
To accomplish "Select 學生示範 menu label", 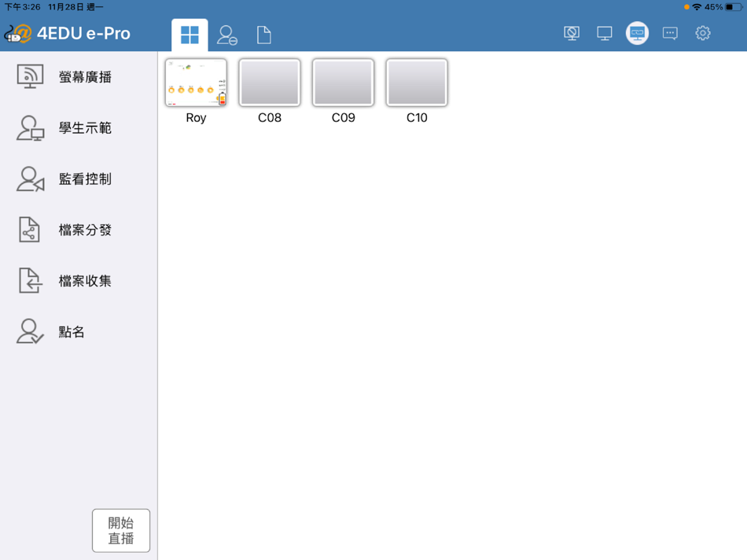I will point(85,127).
